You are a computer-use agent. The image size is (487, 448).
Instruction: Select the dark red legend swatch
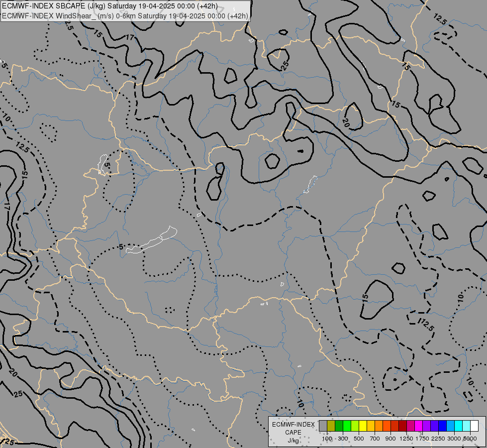(x=402, y=426)
